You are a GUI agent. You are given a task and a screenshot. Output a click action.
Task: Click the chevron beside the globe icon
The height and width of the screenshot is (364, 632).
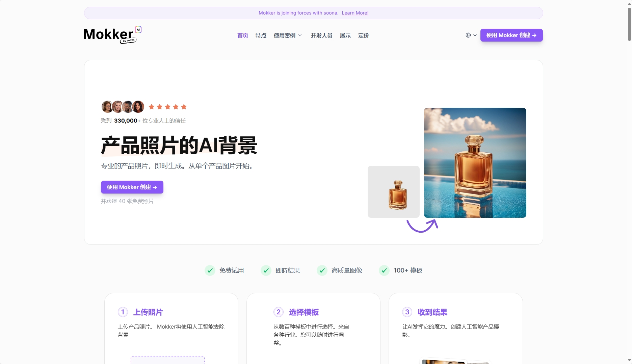coord(475,35)
